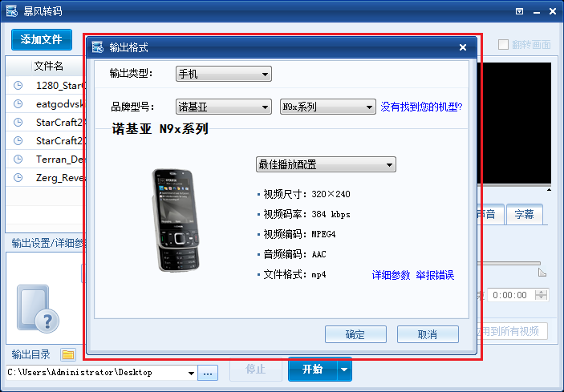This screenshot has height=392, width=564.
Task: Click the clock icon beside Zerg_Reve
Action: 18,177
